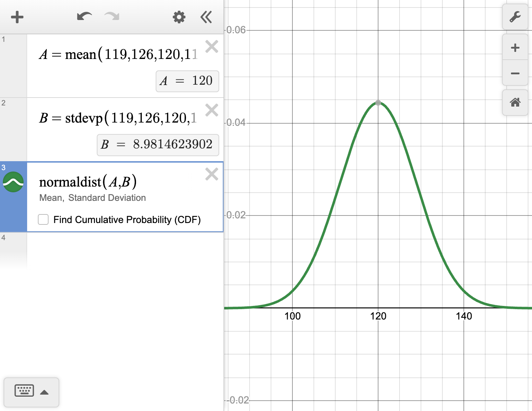Select the B equals 8.98 result value
Screen dimensions: 532x411
pos(158,145)
